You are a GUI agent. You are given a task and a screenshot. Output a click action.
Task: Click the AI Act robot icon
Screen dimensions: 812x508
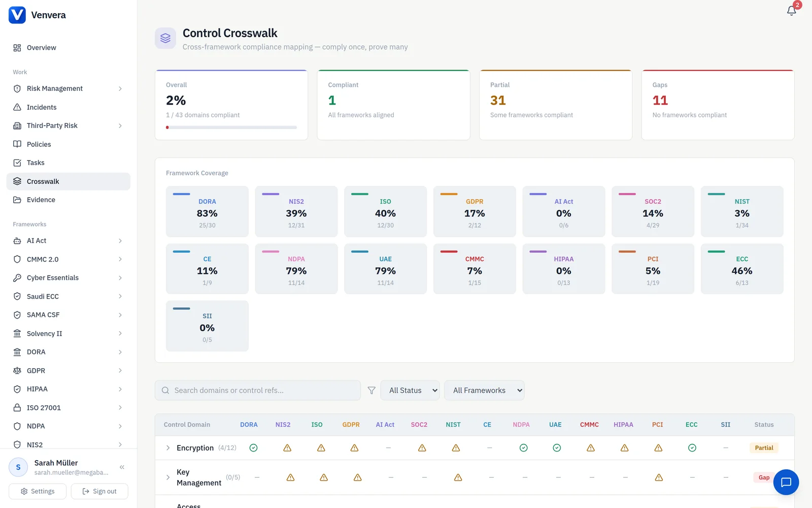[17, 241]
